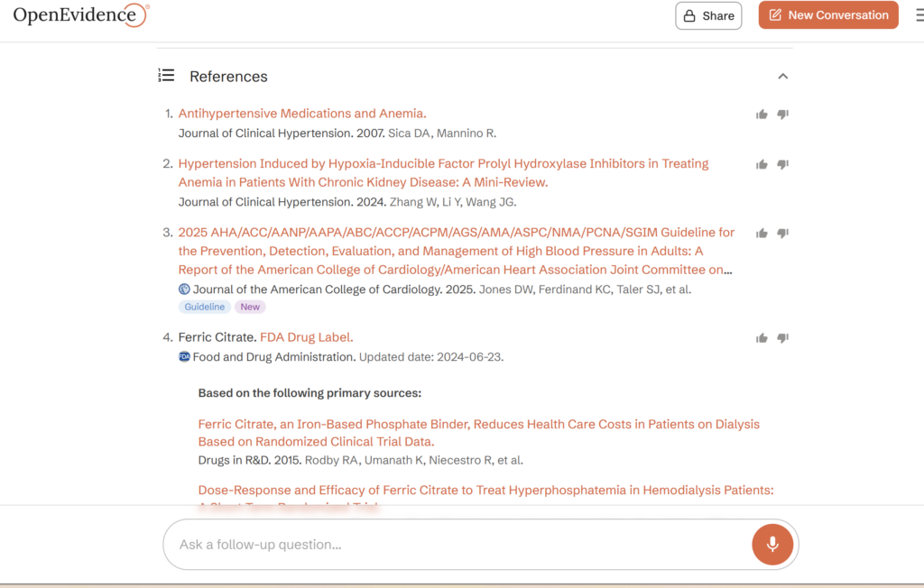The width and height of the screenshot is (924, 588).
Task: Thumbs down the 2025 AHA/ACC guideline reference
Action: click(x=782, y=233)
